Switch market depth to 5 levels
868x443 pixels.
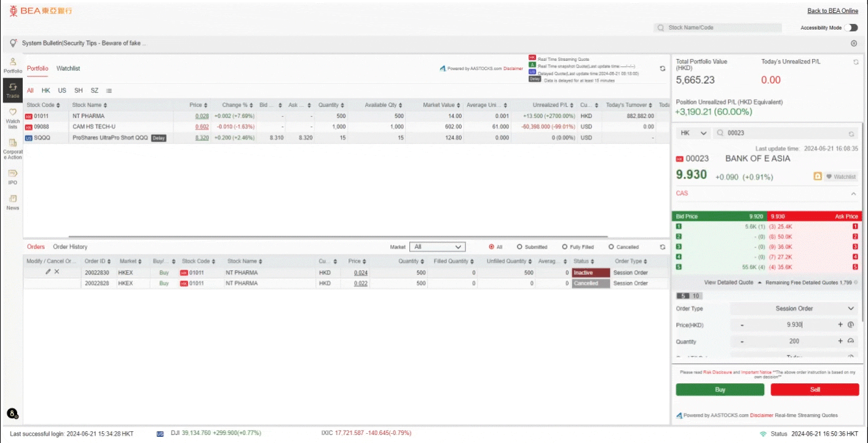coord(684,296)
